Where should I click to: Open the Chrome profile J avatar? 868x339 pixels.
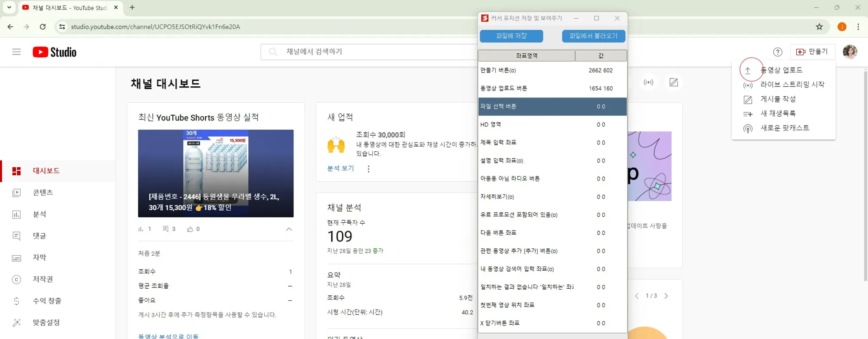(x=842, y=27)
